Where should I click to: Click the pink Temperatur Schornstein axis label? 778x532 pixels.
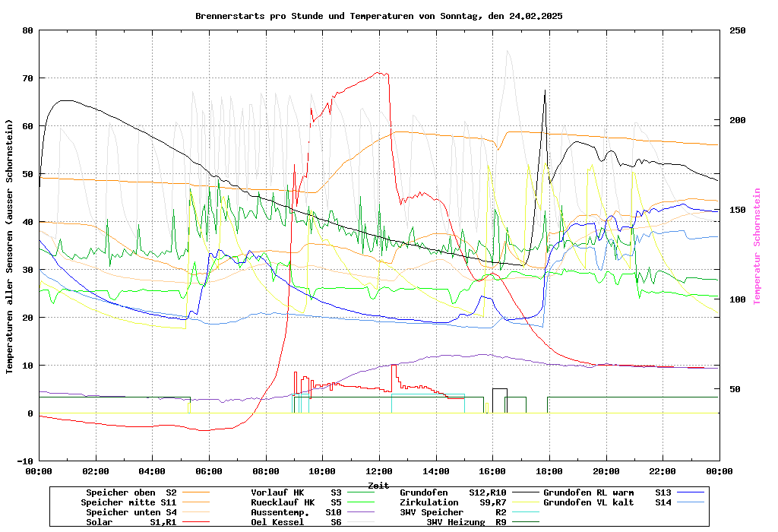pyautogui.click(x=757, y=246)
